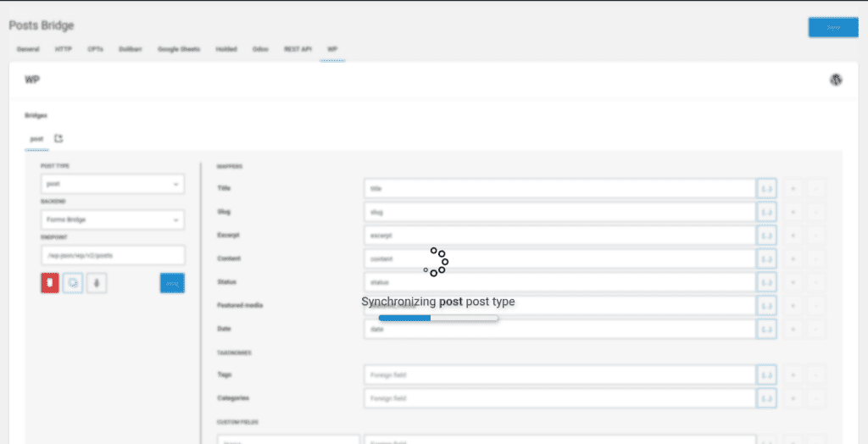Select the post bridge tab
The height and width of the screenshot is (444, 868).
click(36, 139)
